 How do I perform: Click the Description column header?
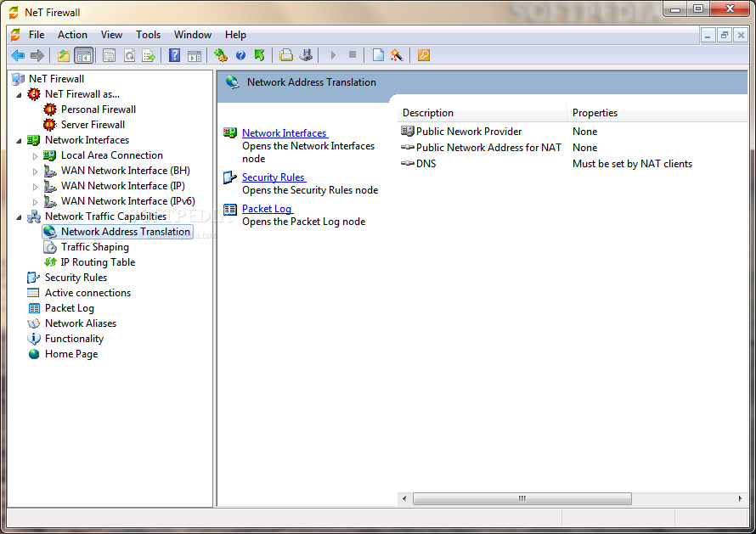pyautogui.click(x=482, y=113)
